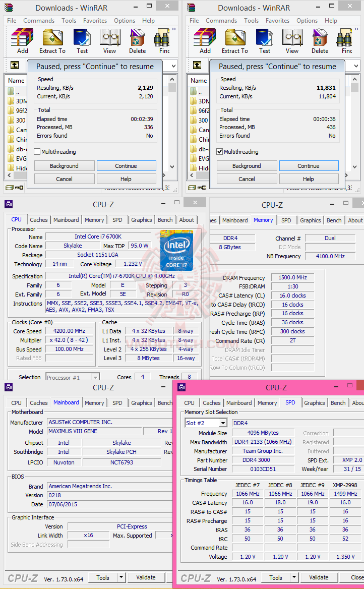Click Find binoculars icon in right WinRAR window
Viewport: 364px width, 589px height.
tap(344, 38)
